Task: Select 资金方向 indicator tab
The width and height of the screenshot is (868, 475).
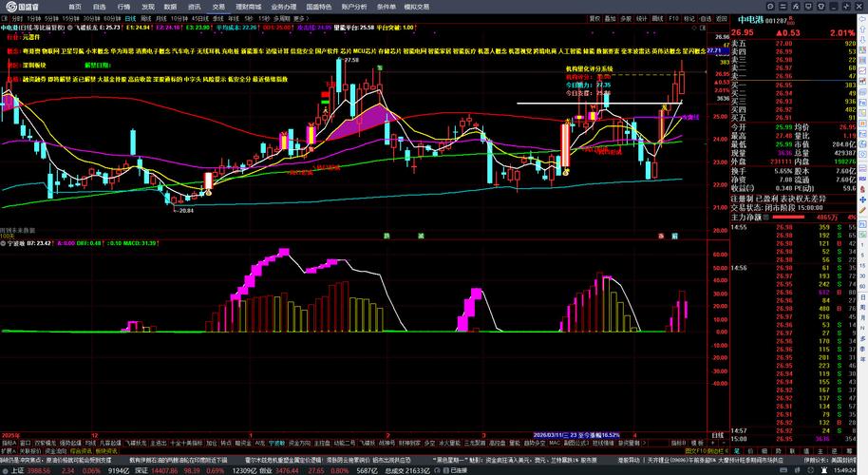Action: point(300,443)
